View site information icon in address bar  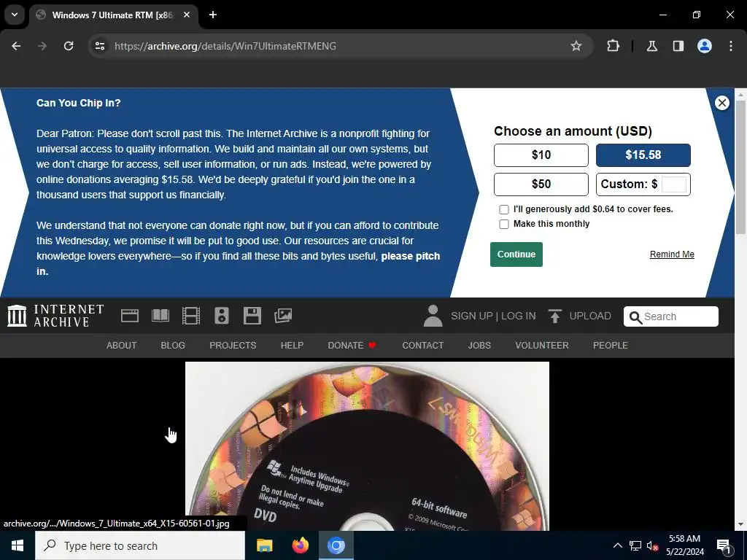click(100, 46)
